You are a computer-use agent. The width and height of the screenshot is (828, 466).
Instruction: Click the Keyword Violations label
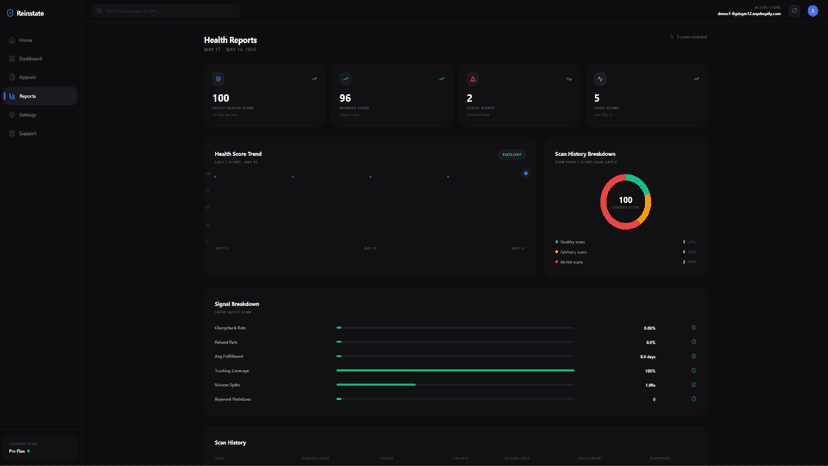(x=233, y=399)
